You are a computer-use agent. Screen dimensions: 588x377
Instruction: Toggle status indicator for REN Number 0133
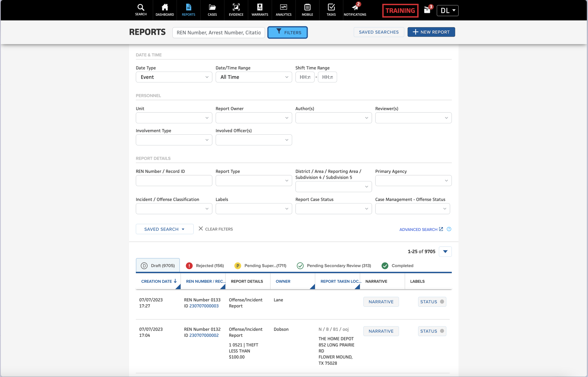click(x=432, y=302)
